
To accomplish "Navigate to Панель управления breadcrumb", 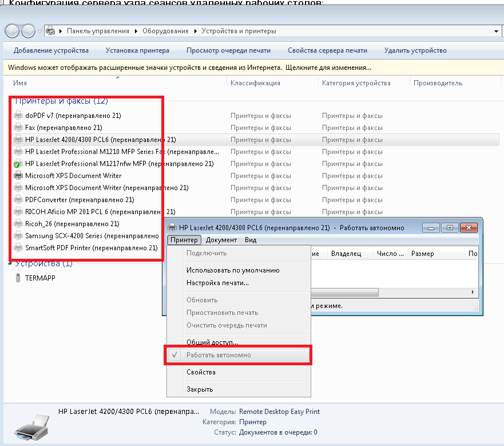I will (x=98, y=31).
